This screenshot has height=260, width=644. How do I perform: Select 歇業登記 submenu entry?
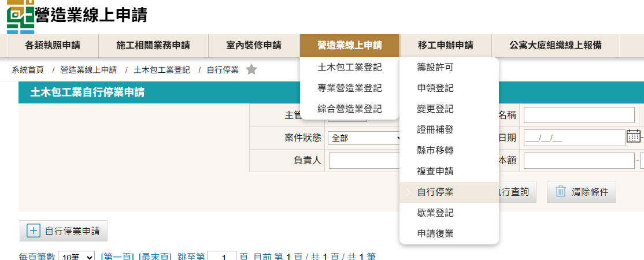(x=435, y=213)
